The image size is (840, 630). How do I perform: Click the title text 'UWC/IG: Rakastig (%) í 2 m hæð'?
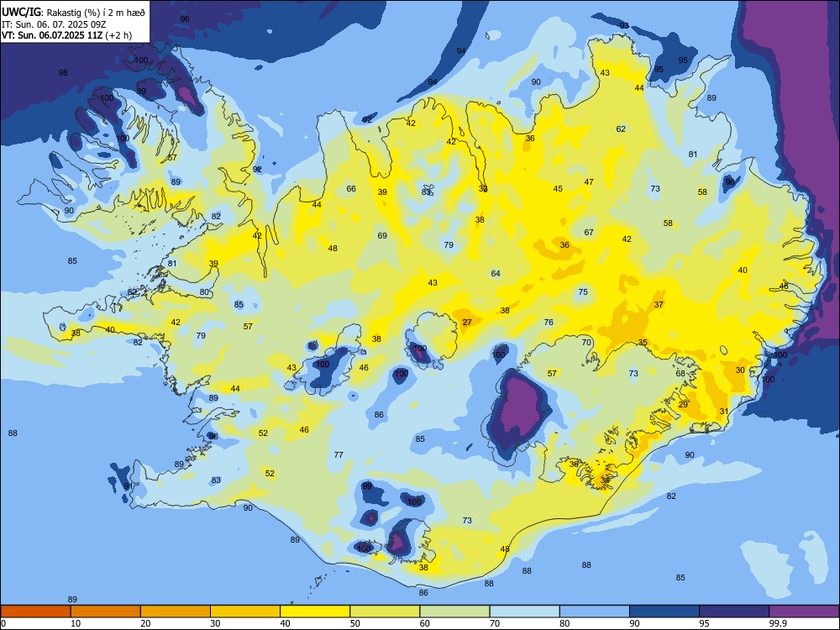point(73,13)
